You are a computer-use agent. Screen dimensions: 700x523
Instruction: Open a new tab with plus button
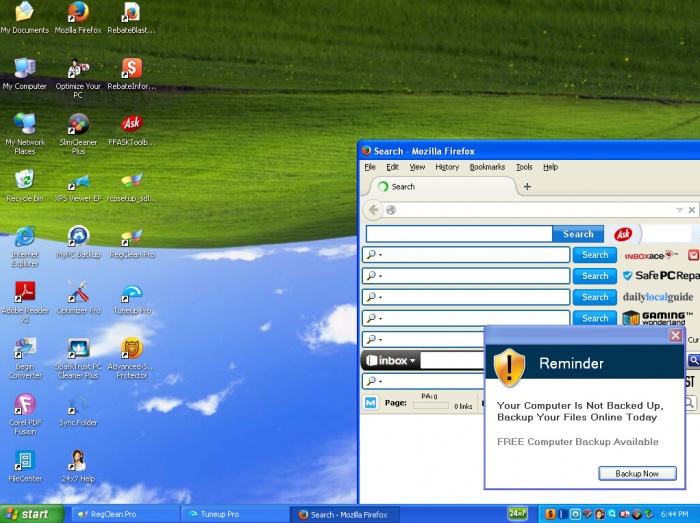527,187
